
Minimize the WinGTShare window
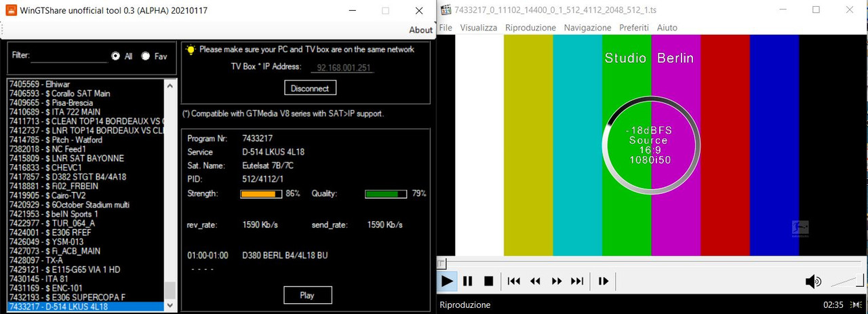pos(352,11)
